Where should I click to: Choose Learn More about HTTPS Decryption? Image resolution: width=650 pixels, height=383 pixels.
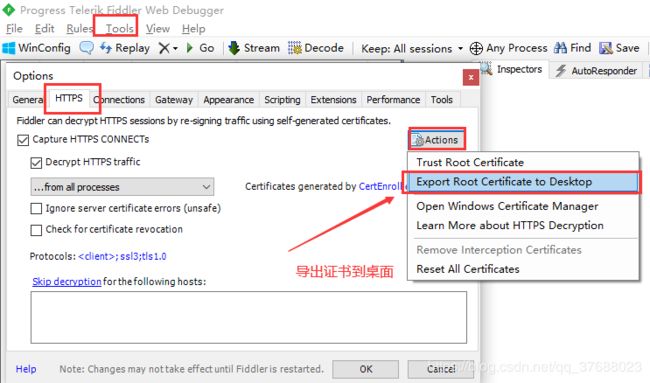point(523,225)
